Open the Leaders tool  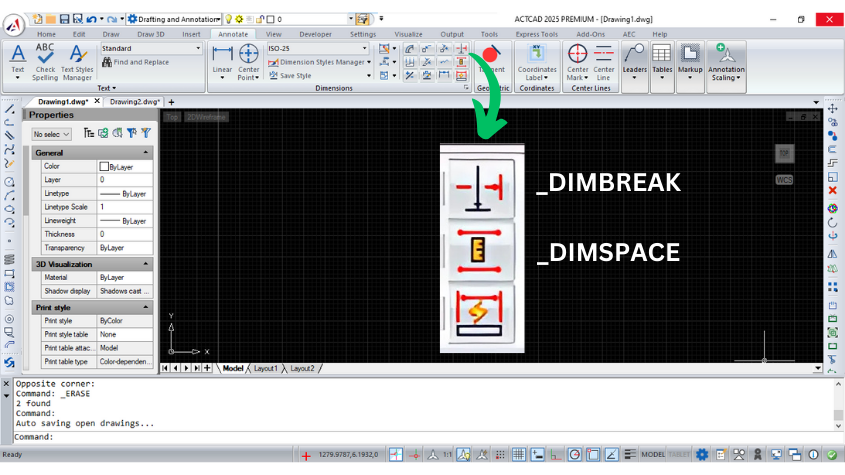click(634, 62)
